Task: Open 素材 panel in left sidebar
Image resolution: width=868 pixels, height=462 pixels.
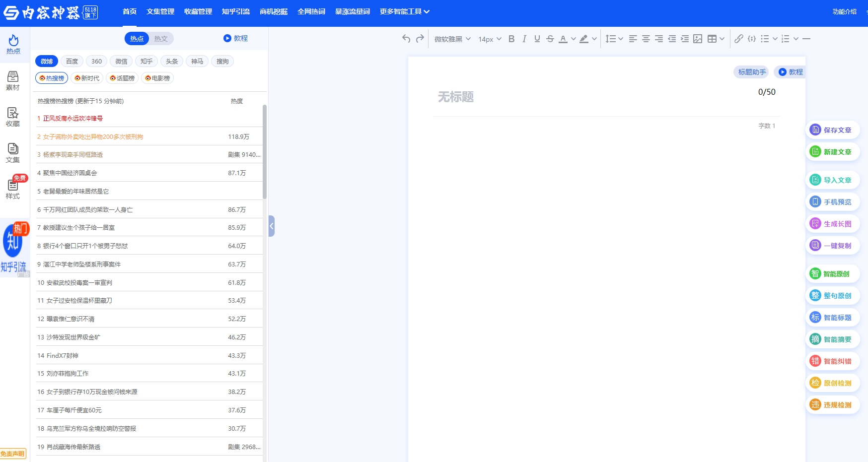Action: [13, 81]
